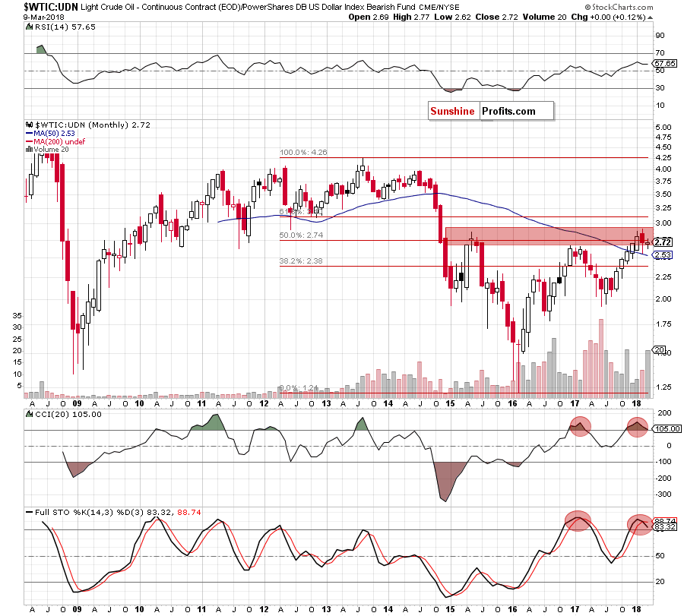Click the black line swatch before Full STO
Image resolution: width=684 pixels, height=616 pixels.
[x=29, y=512]
